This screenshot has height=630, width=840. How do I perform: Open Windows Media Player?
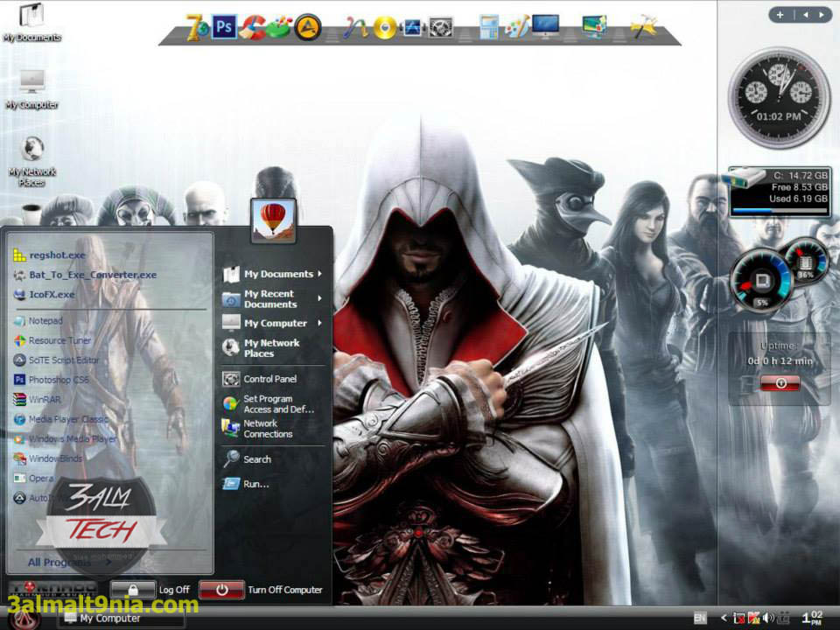coord(110,439)
